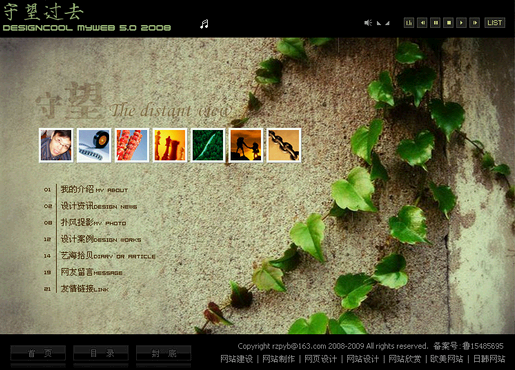Click the 首页 home button
This screenshot has height=370, width=515.
point(38,353)
